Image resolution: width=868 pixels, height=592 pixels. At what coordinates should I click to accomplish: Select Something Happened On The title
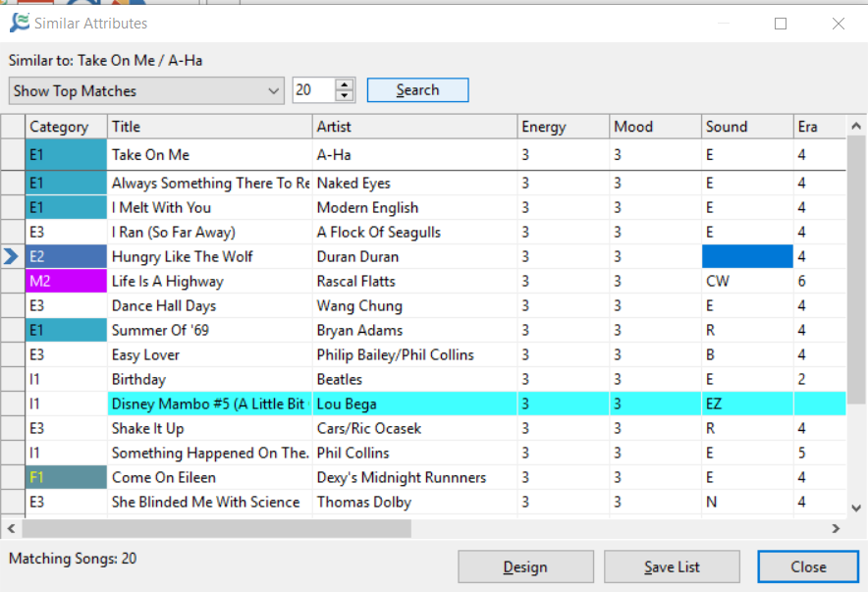pos(210,453)
